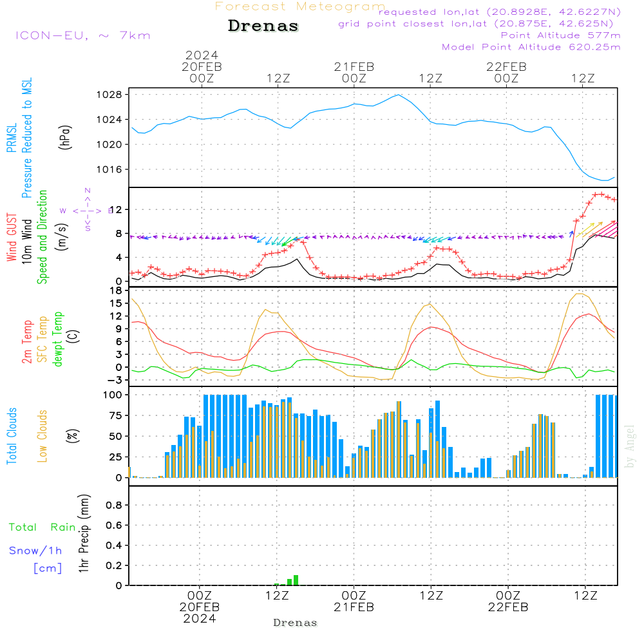The width and height of the screenshot is (644, 644).
Task: Select the Forecast Meteogram heading
Action: pos(300,6)
